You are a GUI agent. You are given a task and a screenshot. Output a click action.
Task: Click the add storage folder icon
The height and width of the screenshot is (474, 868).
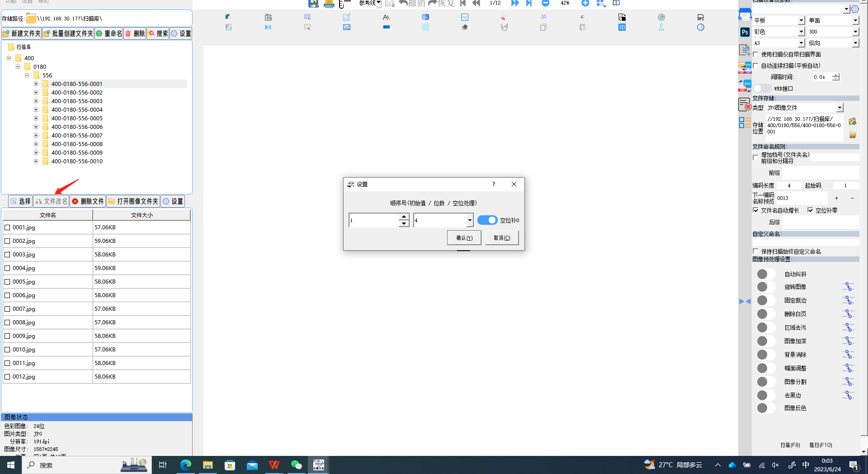pos(852,122)
